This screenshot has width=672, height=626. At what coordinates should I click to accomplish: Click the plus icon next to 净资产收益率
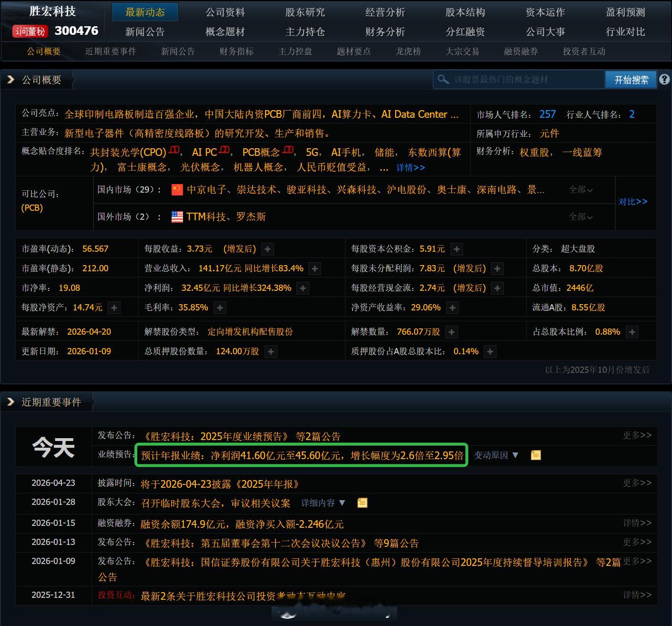click(452, 308)
